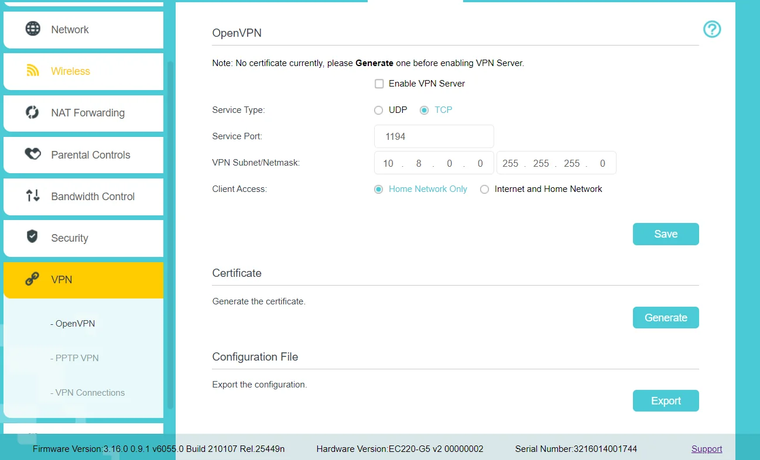Click the Bandwidth Control arrows icon

tap(32, 196)
